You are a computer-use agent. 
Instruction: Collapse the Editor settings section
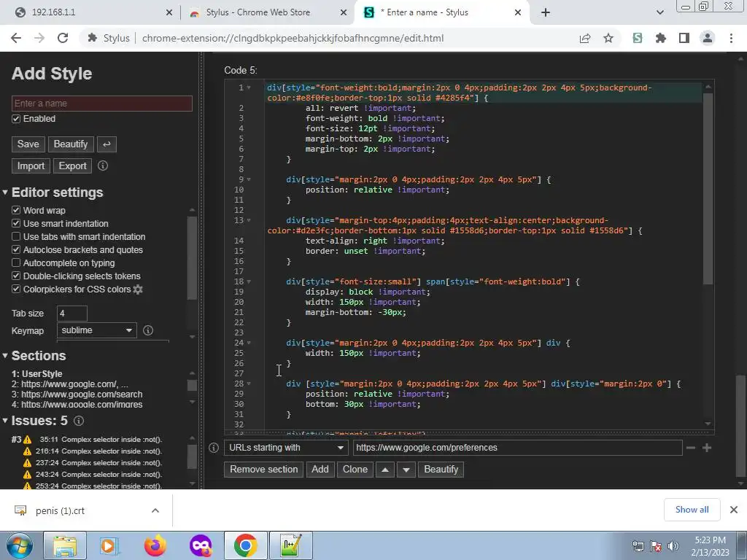[5, 192]
